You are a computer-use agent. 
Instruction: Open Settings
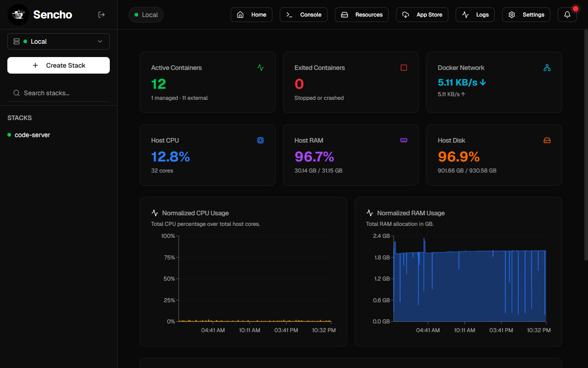(526, 15)
